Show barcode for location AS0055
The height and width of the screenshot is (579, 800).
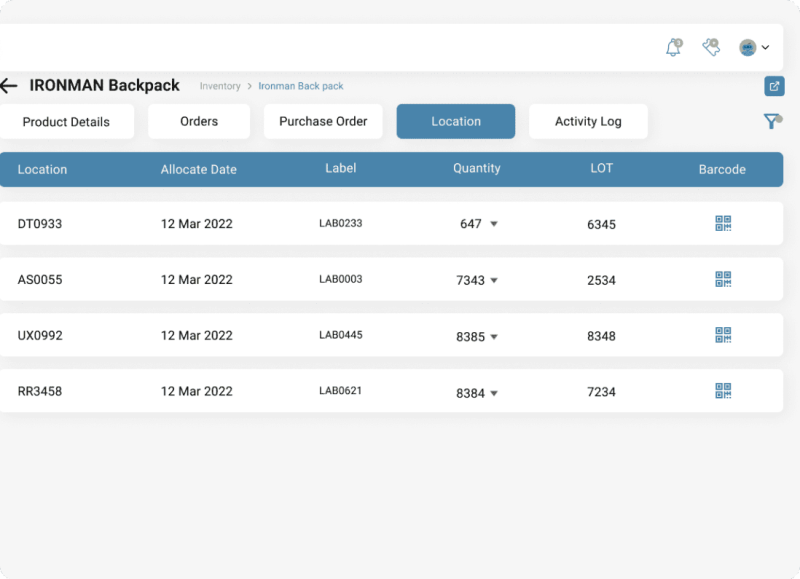coord(723,280)
